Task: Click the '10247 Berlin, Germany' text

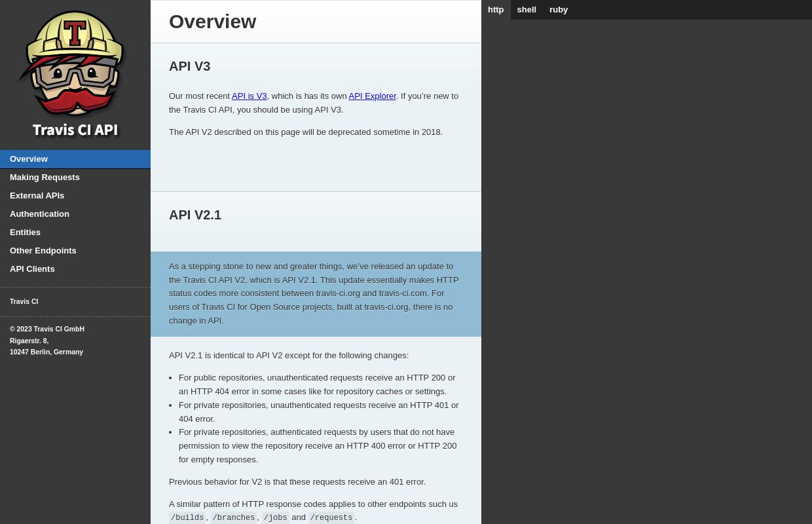Action: pyautogui.click(x=46, y=352)
